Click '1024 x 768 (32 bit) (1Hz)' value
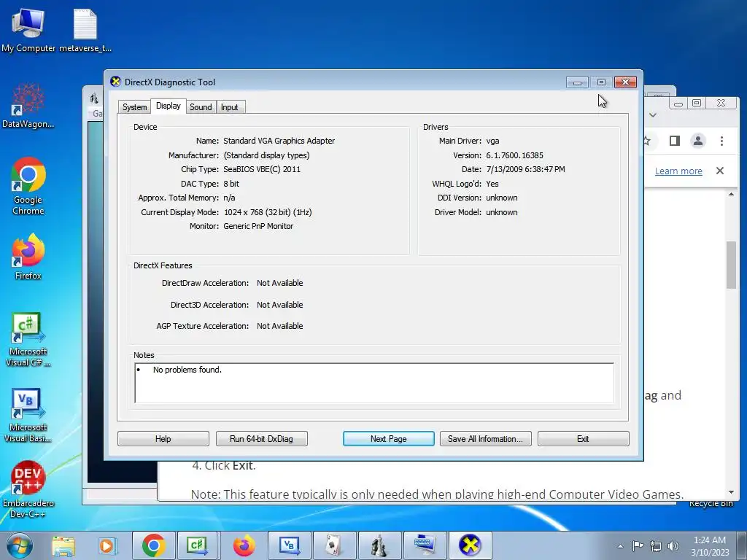 (x=268, y=212)
